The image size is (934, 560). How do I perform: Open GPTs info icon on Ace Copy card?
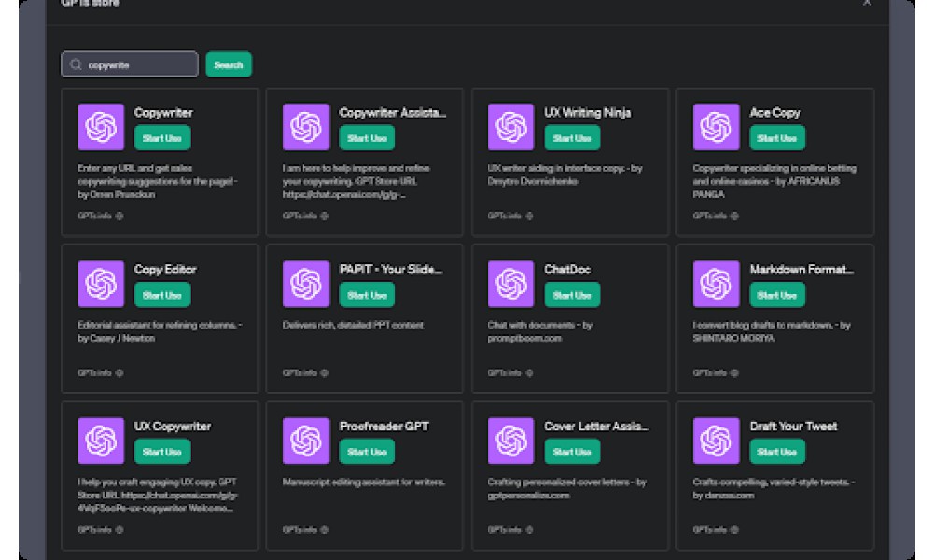[x=734, y=216]
